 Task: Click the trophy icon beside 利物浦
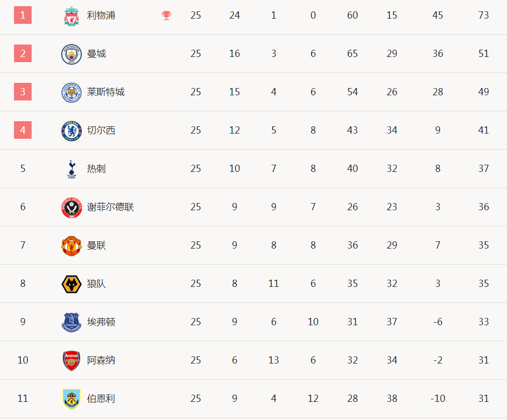[x=166, y=15]
